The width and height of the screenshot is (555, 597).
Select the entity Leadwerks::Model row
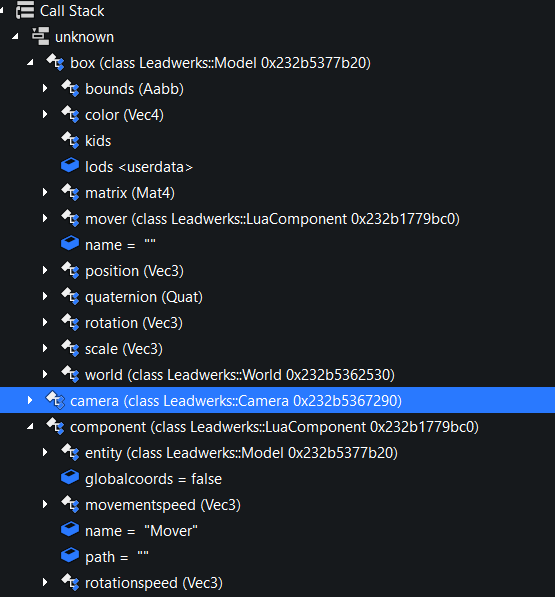coord(278,453)
